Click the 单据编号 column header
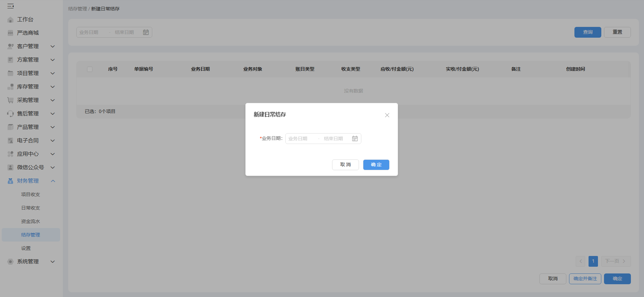This screenshot has height=297, width=644. click(x=144, y=69)
